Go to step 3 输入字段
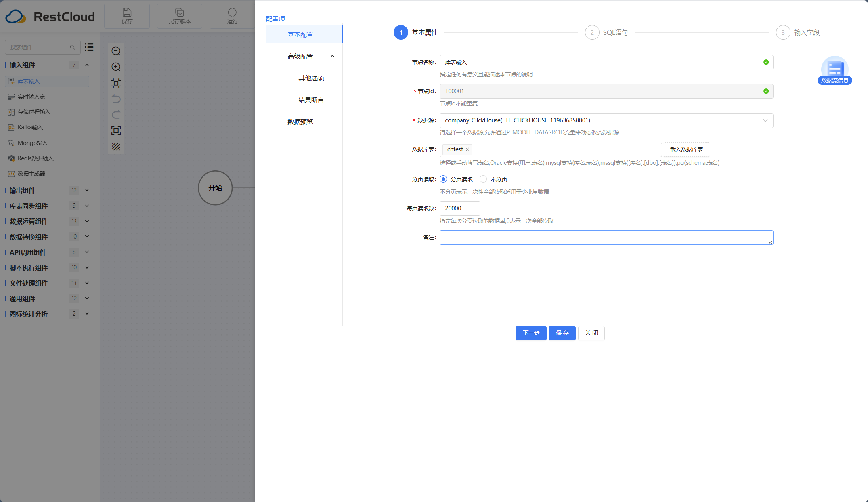The width and height of the screenshot is (868, 502). coord(798,32)
